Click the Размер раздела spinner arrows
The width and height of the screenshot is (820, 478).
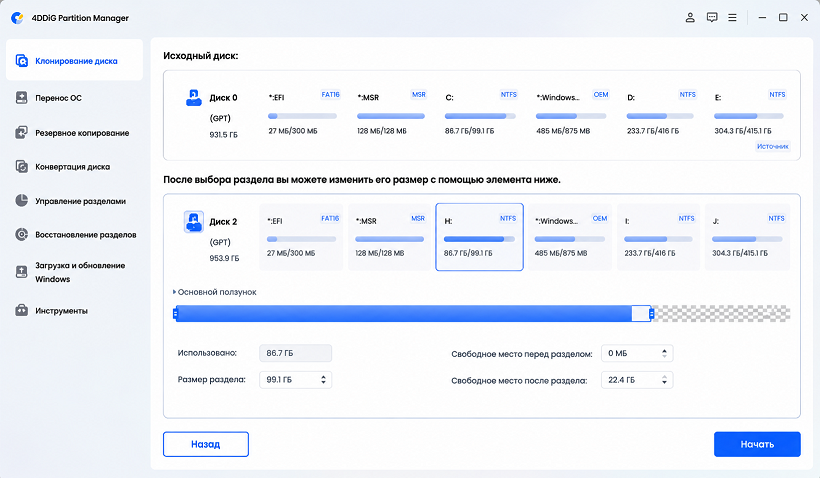[x=323, y=380]
